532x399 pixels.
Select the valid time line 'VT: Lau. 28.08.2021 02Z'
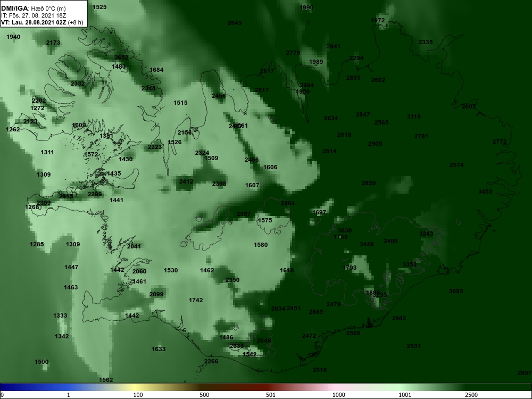[x=34, y=22]
